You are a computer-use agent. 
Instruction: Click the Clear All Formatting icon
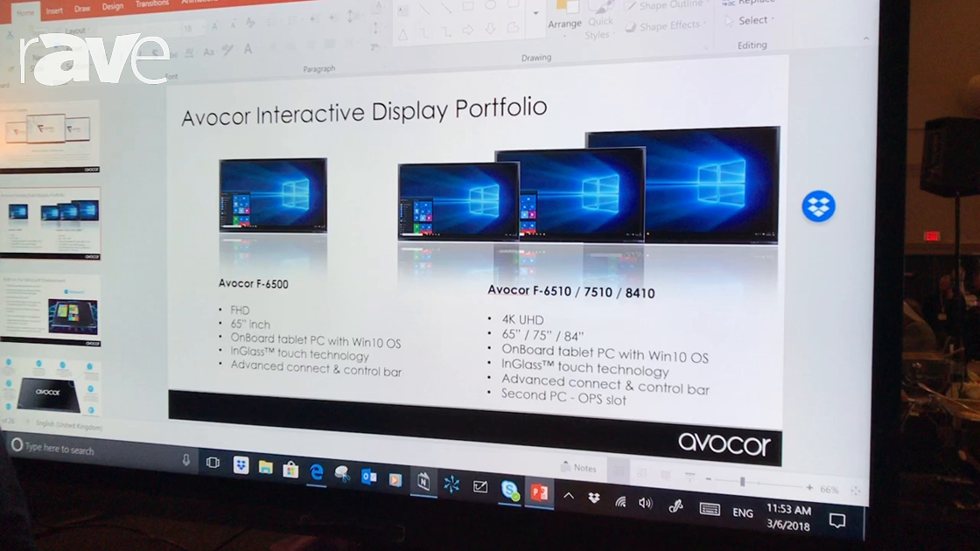coord(250,23)
